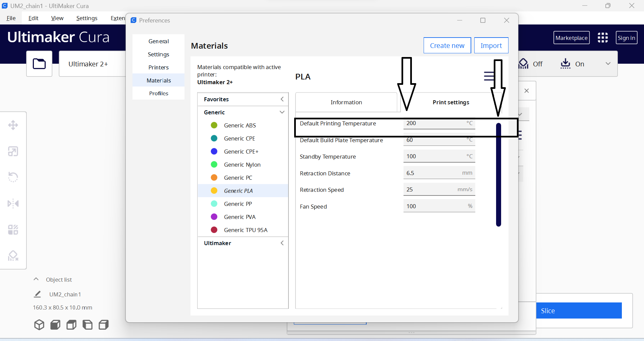Go to General preferences page
This screenshot has width=644, height=341.
159,41
